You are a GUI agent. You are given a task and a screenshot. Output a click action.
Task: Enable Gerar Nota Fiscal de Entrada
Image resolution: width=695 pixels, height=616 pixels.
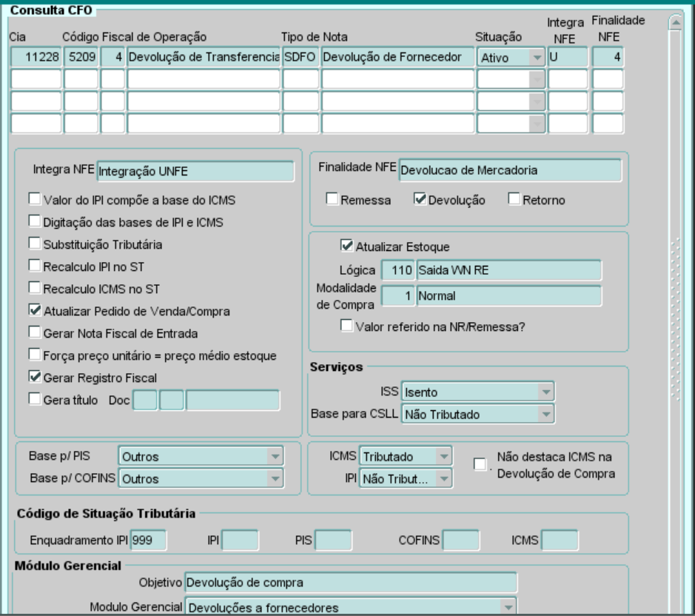tap(35, 332)
